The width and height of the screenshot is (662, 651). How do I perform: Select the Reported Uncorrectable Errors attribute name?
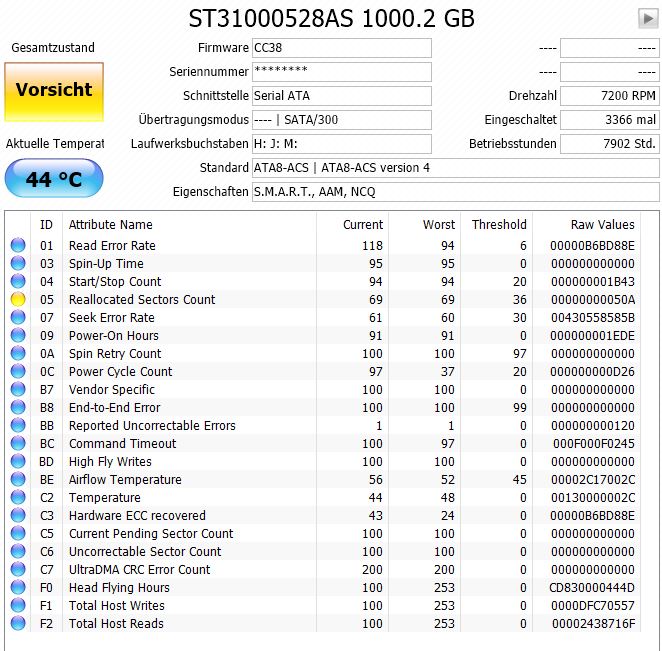[x=152, y=425]
